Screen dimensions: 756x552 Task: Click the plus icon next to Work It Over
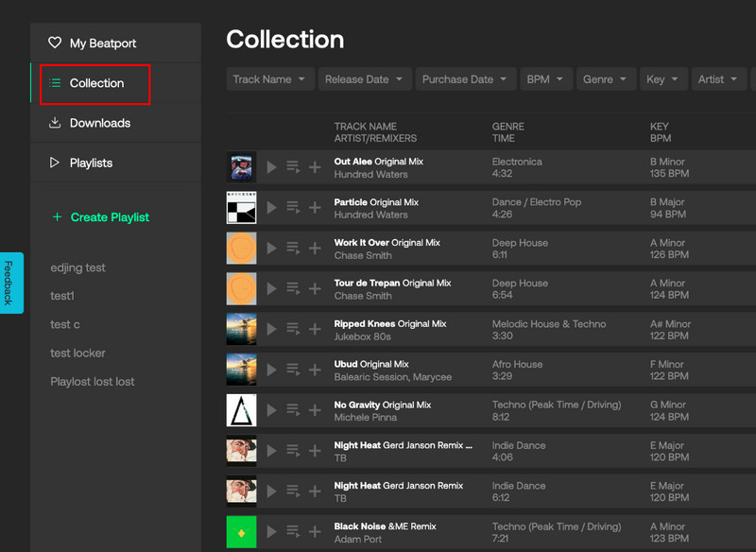click(x=313, y=248)
